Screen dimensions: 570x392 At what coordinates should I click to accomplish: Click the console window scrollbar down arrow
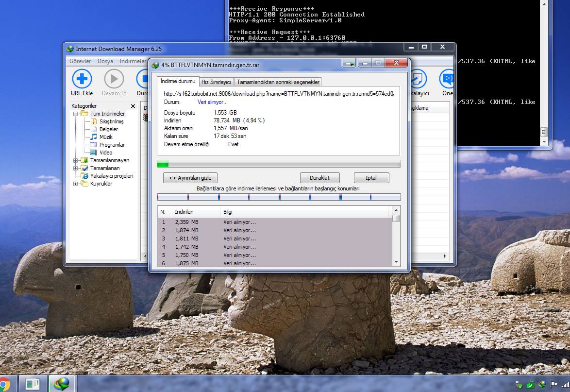544,141
